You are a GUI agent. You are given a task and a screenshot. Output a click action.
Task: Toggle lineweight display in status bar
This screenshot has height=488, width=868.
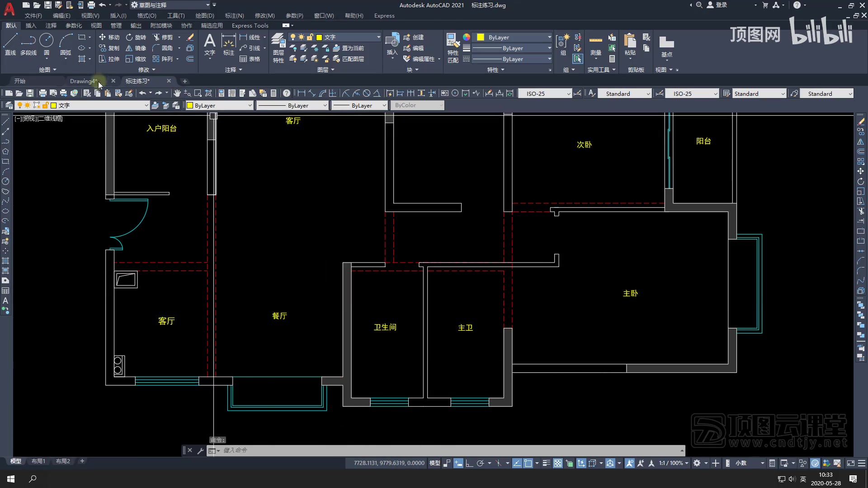[x=546, y=463]
